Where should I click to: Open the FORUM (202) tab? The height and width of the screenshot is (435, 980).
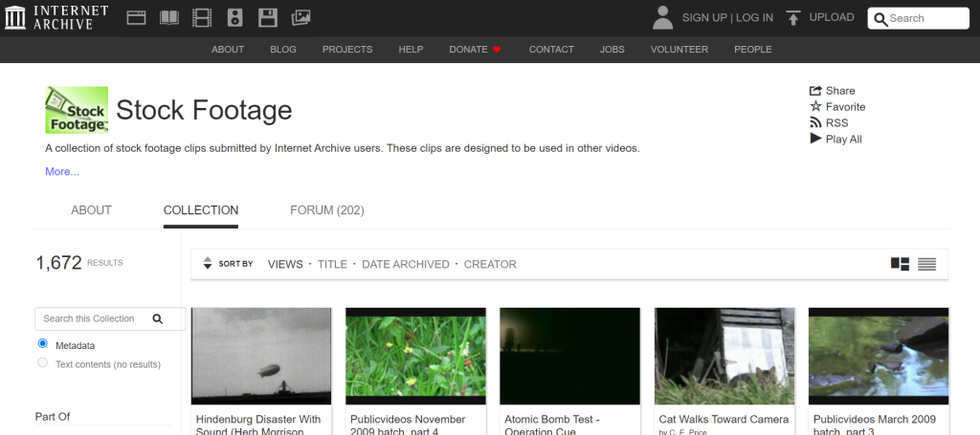pos(327,210)
